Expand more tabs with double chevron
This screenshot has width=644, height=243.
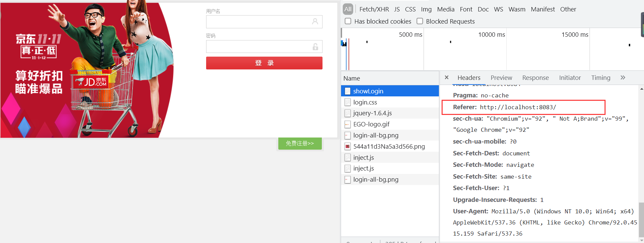pyautogui.click(x=623, y=78)
